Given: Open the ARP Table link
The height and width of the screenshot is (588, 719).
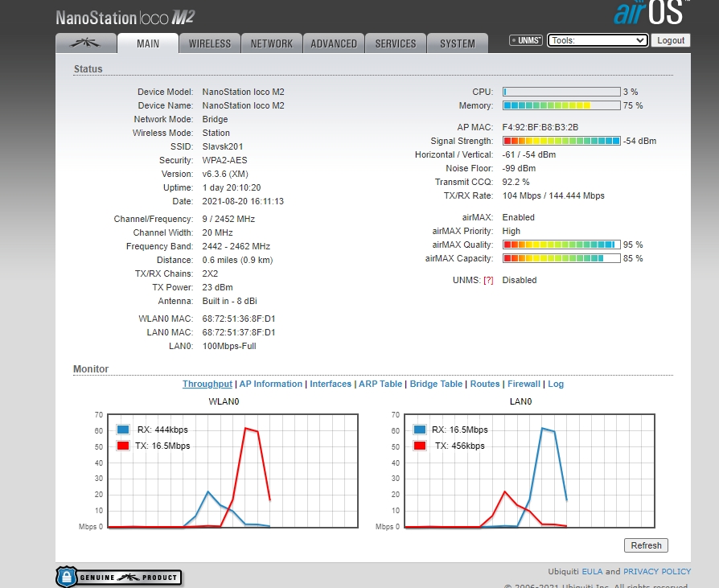Looking at the screenshot, I should (x=380, y=384).
